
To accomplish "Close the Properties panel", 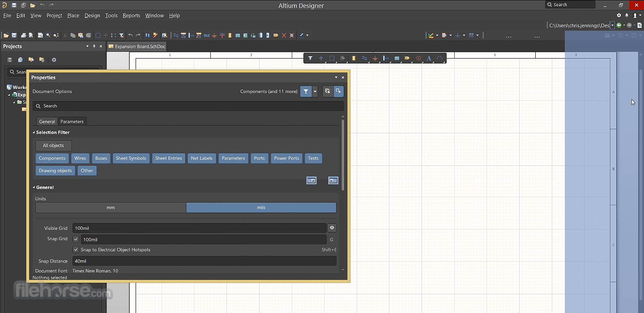I will coord(343,77).
